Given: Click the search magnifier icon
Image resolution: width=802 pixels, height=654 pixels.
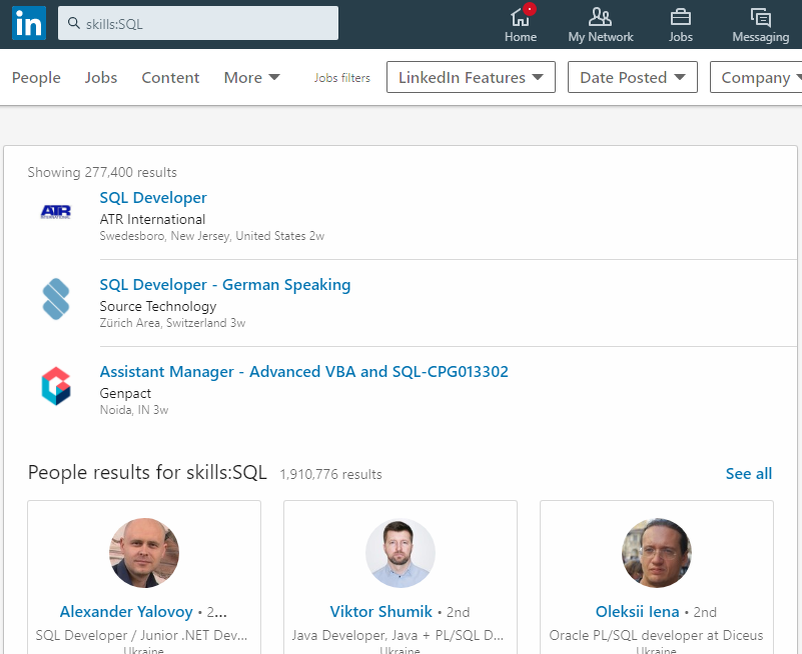Looking at the screenshot, I should (74, 23).
